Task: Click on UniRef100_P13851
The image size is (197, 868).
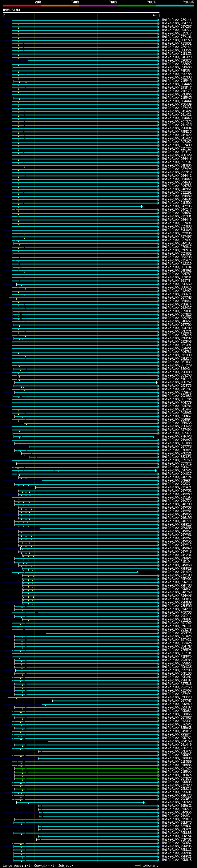Action: click(x=176, y=43)
